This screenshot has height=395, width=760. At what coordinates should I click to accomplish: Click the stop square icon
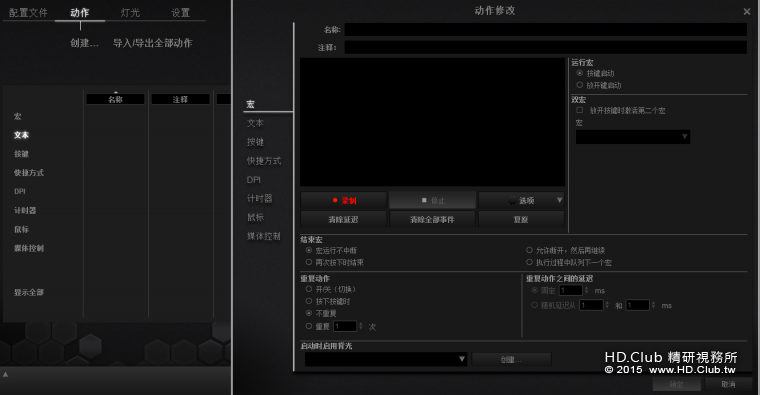424,200
